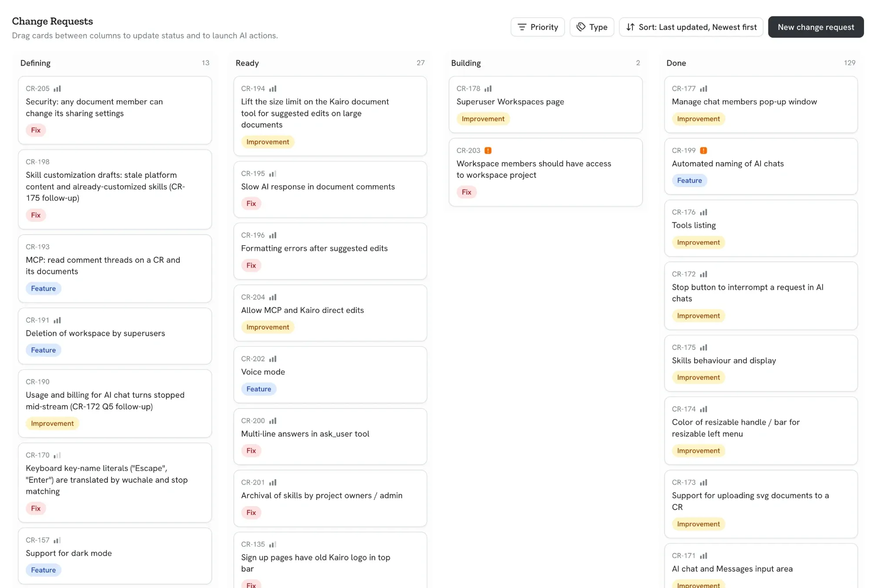Click the Defining column header
879x588 pixels.
(x=35, y=63)
